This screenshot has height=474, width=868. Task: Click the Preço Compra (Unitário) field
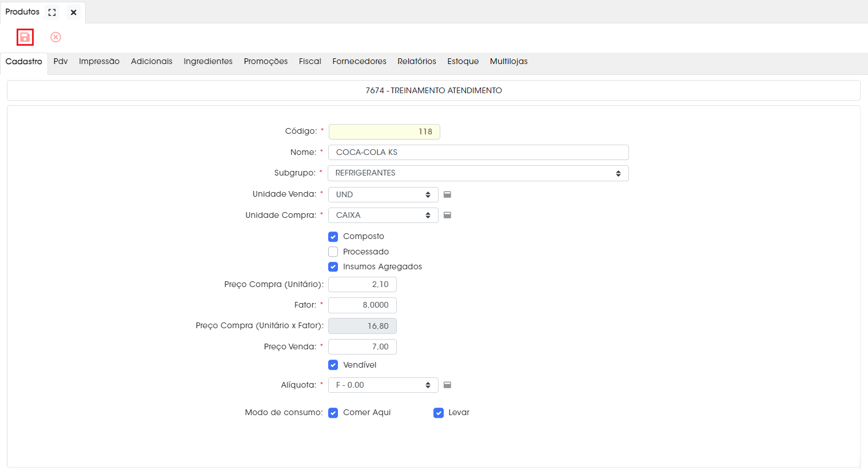363,284
